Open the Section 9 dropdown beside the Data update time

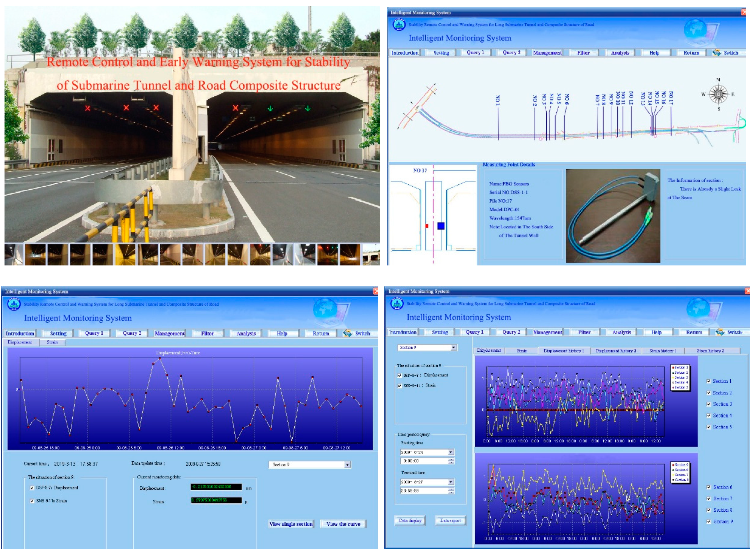[x=347, y=465]
